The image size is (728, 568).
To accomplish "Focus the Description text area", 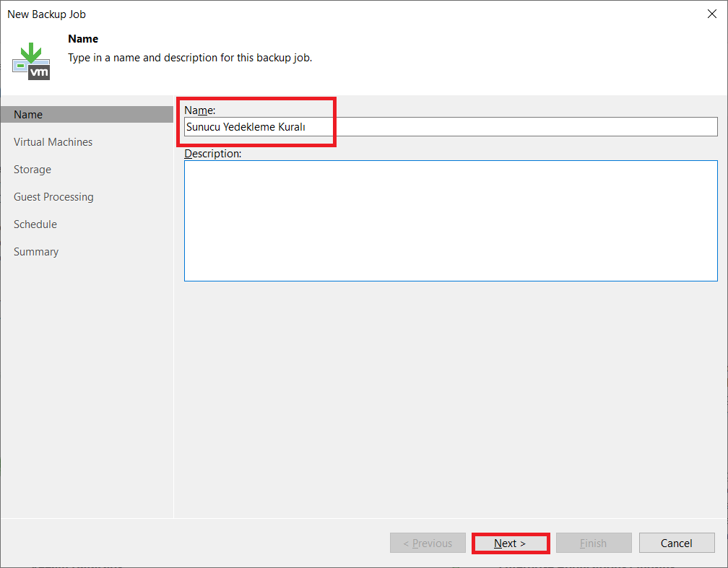I will (451, 220).
